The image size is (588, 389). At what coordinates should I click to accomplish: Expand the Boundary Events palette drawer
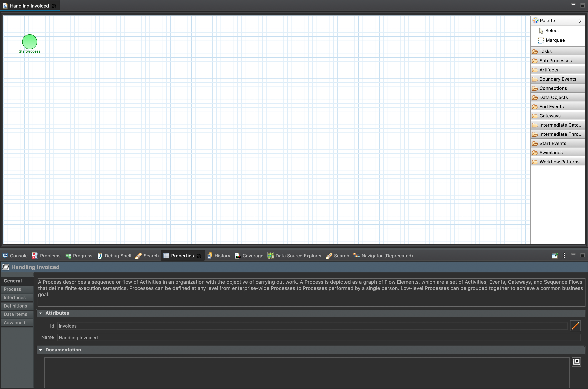coord(558,79)
